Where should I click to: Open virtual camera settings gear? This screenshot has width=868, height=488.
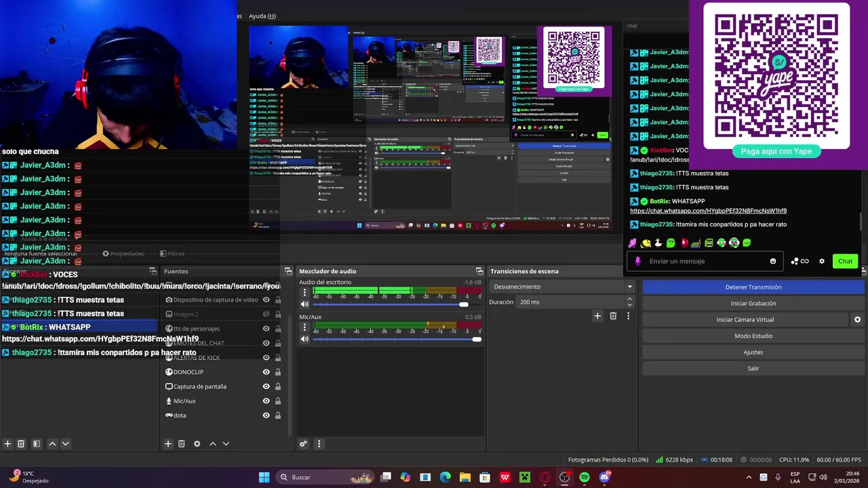pos(857,320)
